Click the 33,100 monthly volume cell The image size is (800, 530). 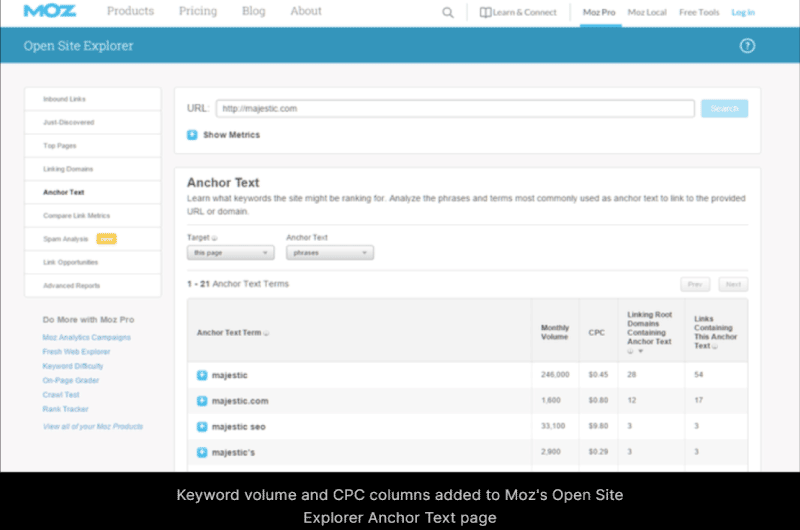[553, 426]
